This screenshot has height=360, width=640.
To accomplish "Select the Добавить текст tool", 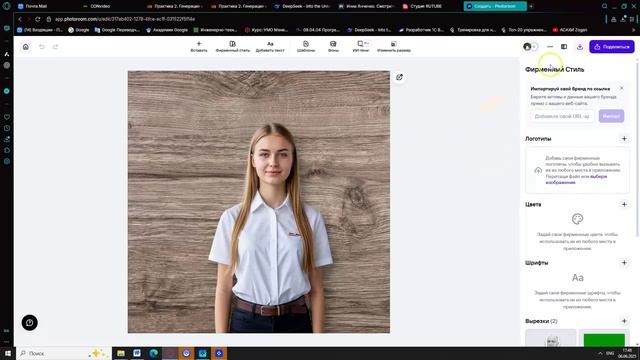I will click(270, 47).
